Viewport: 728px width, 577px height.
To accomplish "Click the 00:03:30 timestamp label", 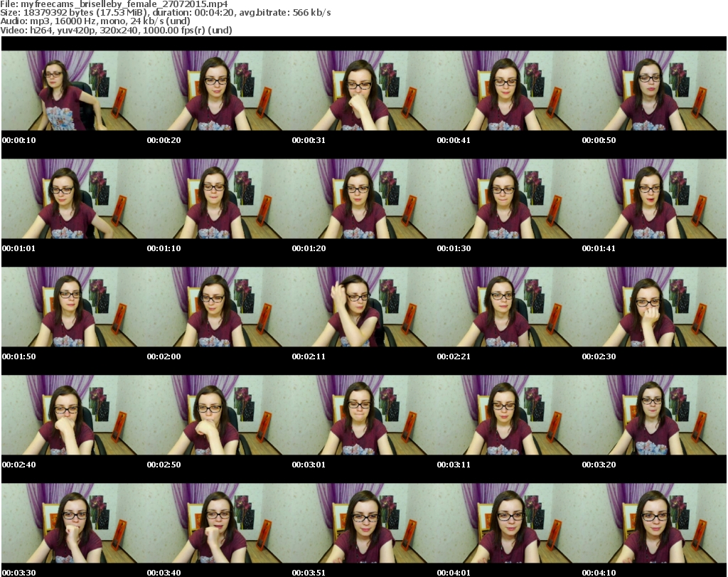I will 18,572.
